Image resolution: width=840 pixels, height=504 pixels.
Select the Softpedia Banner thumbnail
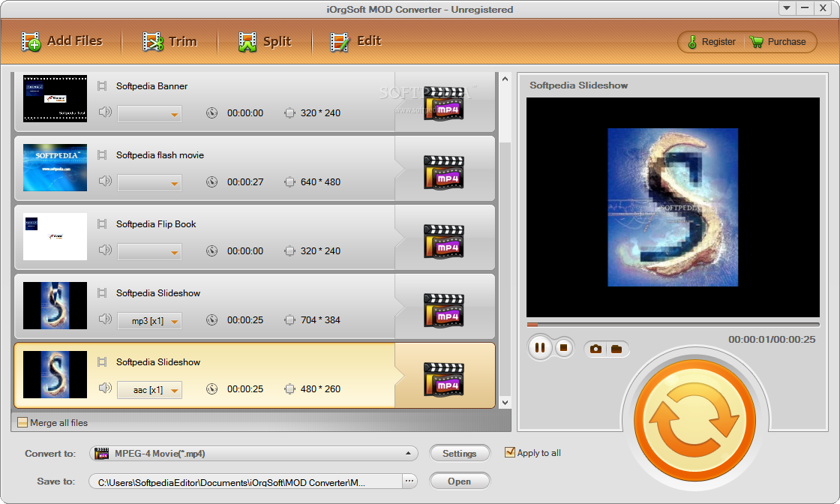tap(55, 98)
